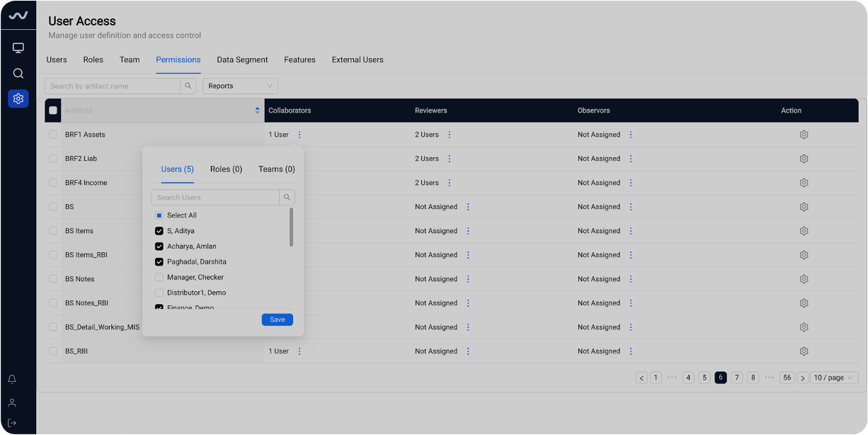
Task: Open BS row reviewers three-dot menu
Action: (468, 207)
